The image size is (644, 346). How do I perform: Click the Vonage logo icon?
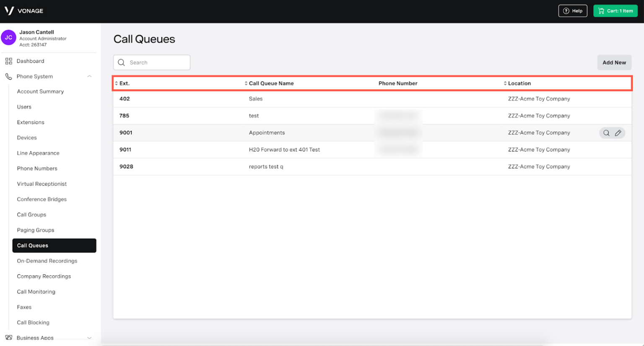pyautogui.click(x=9, y=11)
